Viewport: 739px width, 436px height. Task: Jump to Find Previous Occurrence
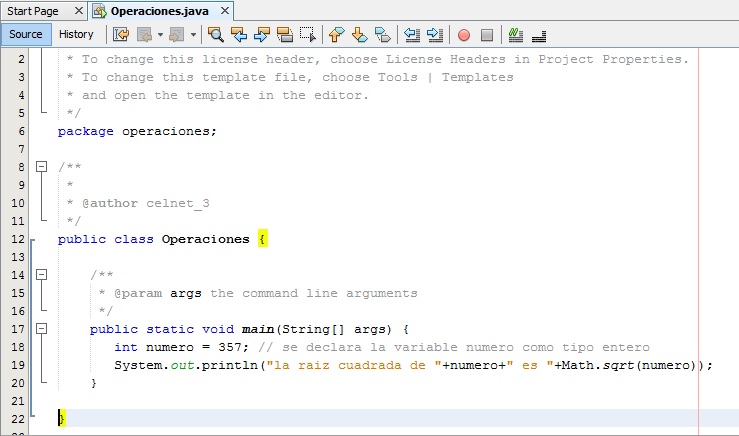point(239,35)
